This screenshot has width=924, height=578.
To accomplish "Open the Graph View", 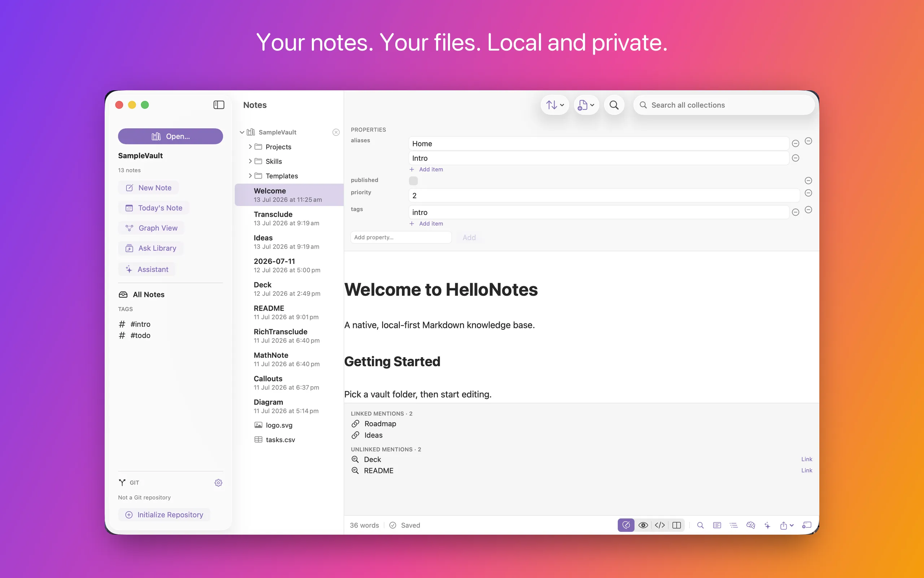I will coord(151,228).
